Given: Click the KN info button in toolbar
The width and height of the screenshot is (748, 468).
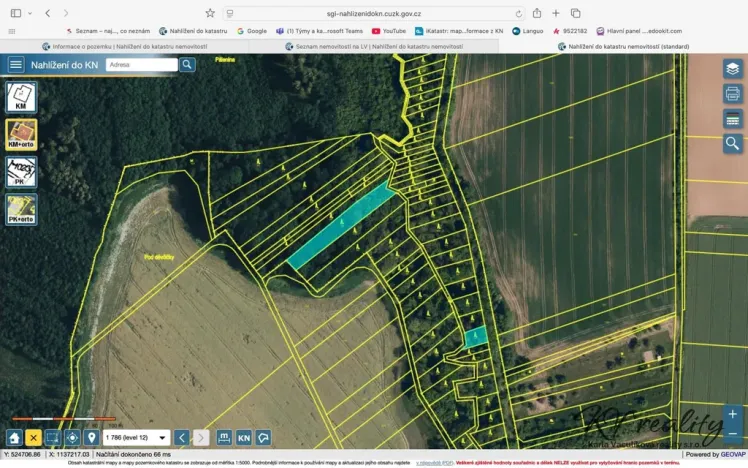Looking at the screenshot, I should 244,438.
